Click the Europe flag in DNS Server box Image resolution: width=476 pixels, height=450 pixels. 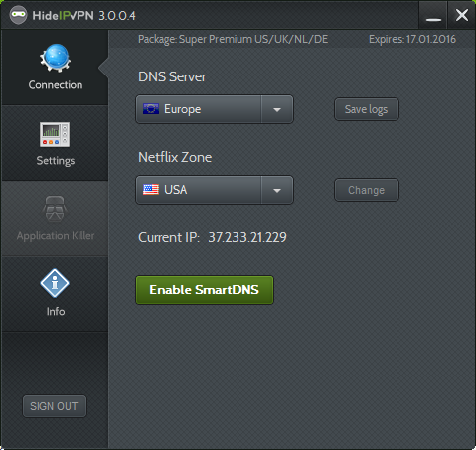pyautogui.click(x=151, y=109)
